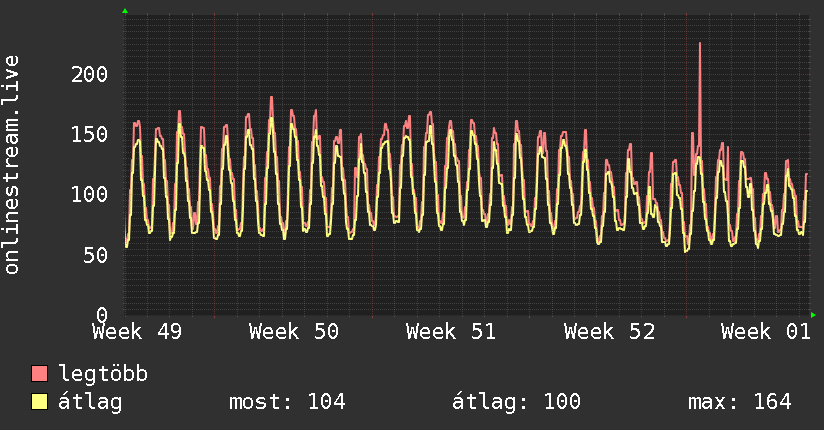Click the 0 y-axis label

pyautogui.click(x=102, y=315)
